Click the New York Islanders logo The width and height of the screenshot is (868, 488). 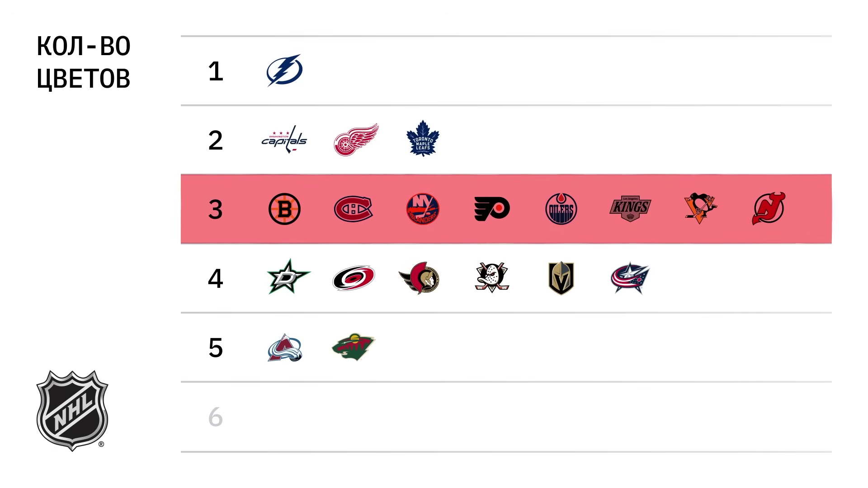point(423,209)
